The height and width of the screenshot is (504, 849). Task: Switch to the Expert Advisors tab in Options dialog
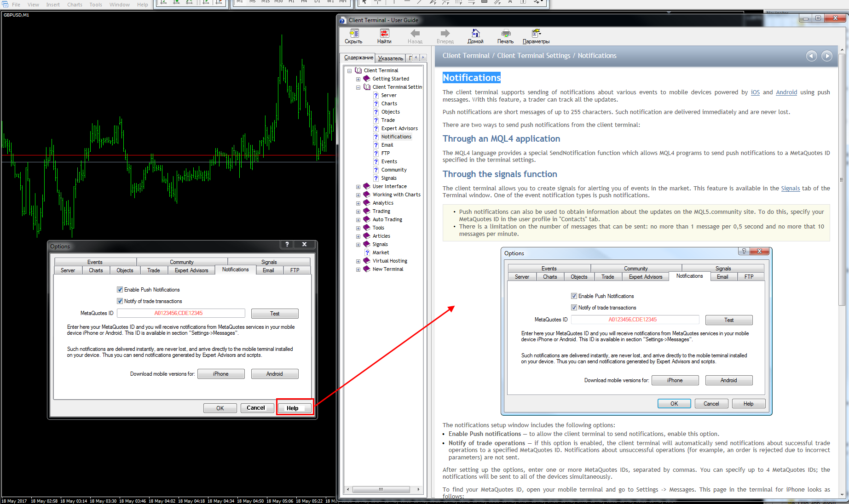click(191, 270)
